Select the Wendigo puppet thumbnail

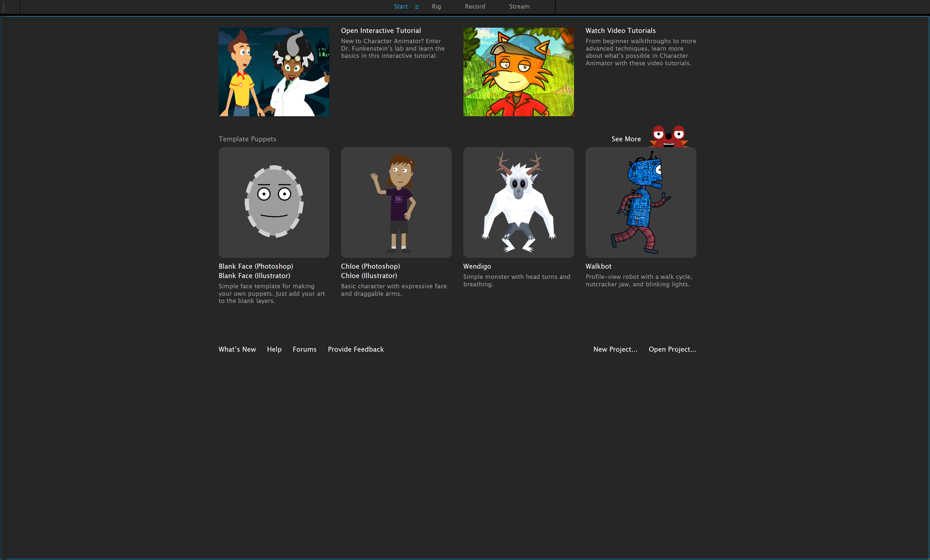click(x=519, y=202)
